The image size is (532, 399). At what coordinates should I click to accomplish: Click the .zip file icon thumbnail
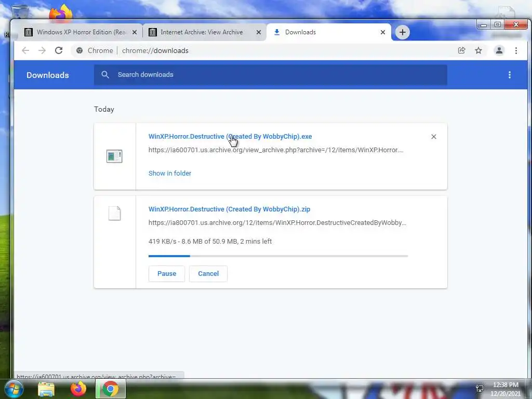115,214
